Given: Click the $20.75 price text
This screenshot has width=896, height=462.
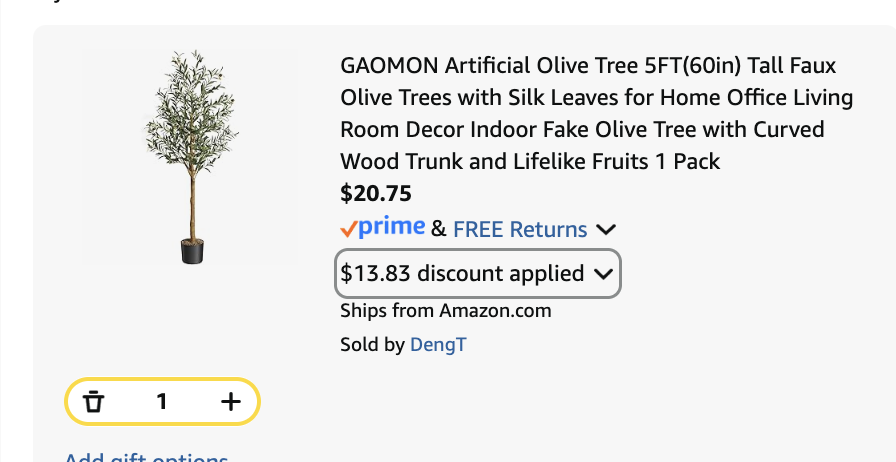Looking at the screenshot, I should 376,193.
